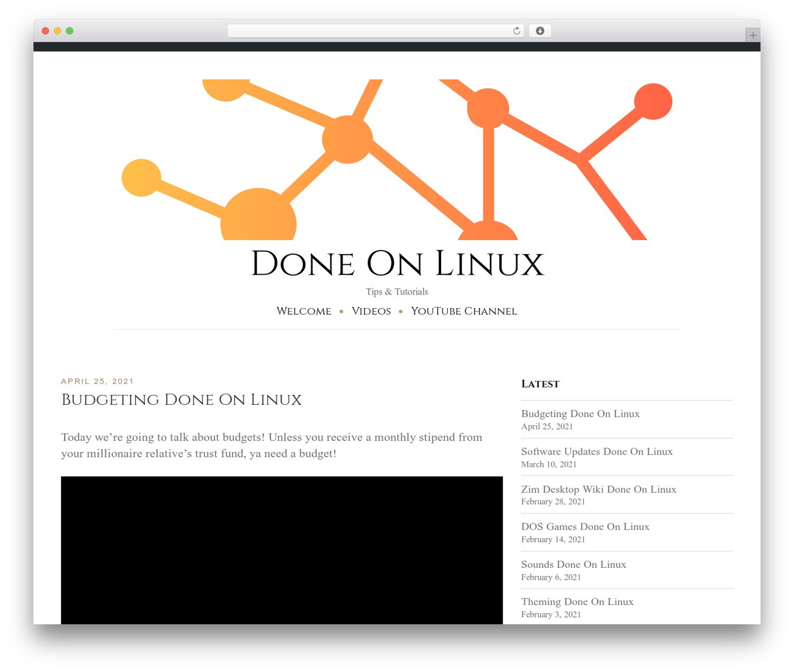
Task: Click the post intro paragraph about budgets
Action: coord(272,445)
